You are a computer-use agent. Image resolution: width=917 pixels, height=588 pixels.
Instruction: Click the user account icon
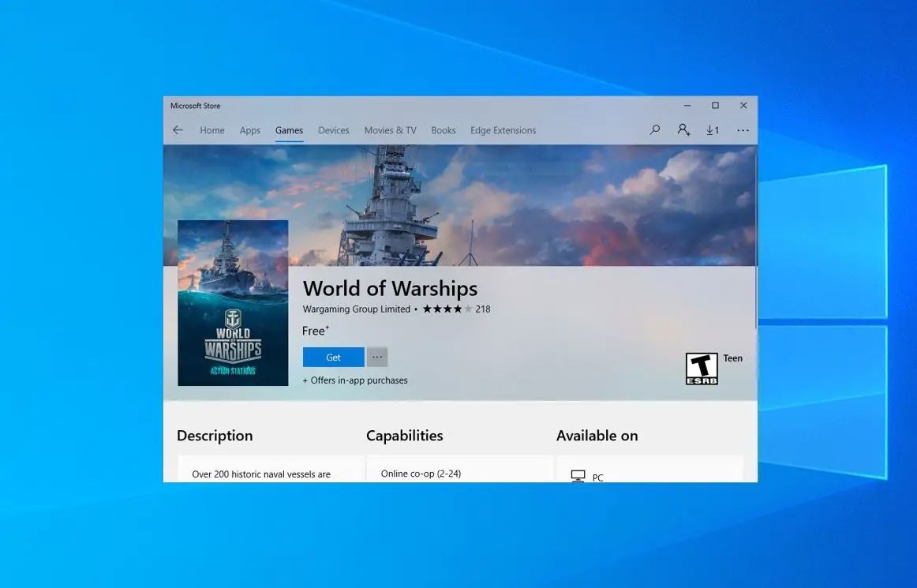click(x=683, y=129)
